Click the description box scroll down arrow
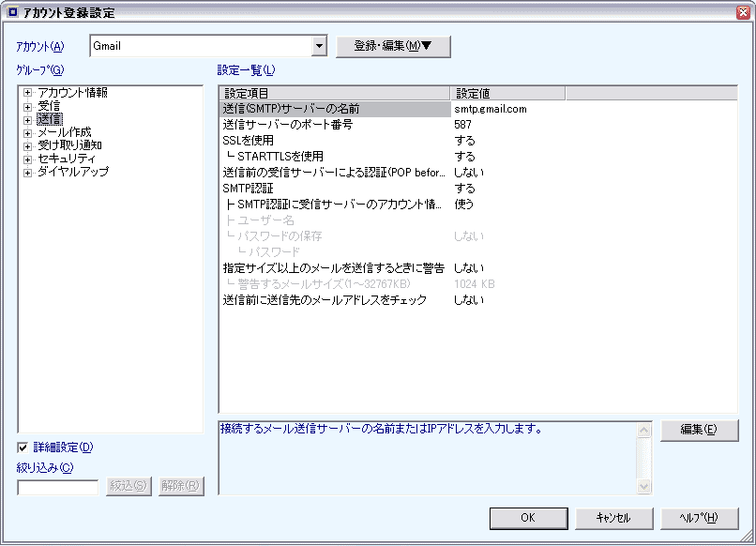Image resolution: width=756 pixels, height=546 pixels. click(643, 487)
